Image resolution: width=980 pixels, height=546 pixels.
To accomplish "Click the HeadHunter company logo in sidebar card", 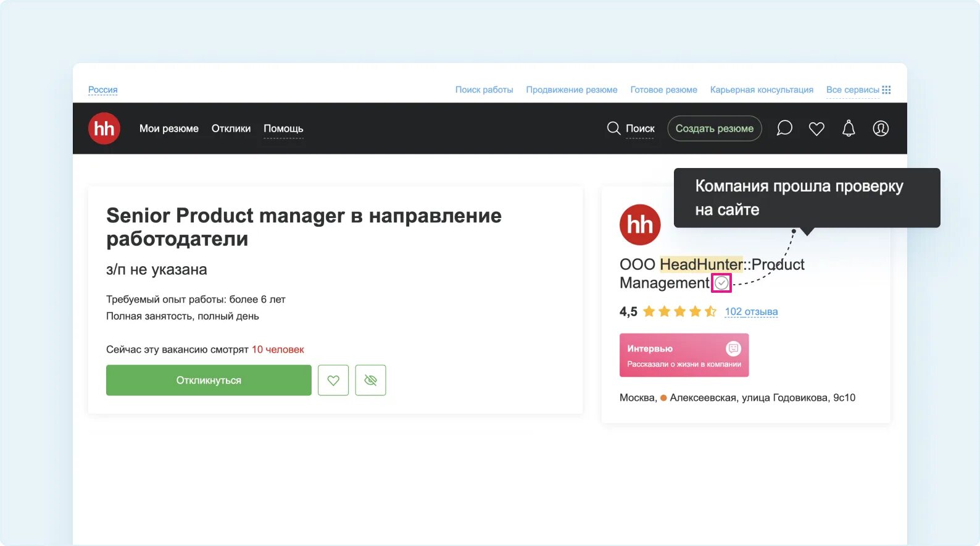I will [x=640, y=225].
